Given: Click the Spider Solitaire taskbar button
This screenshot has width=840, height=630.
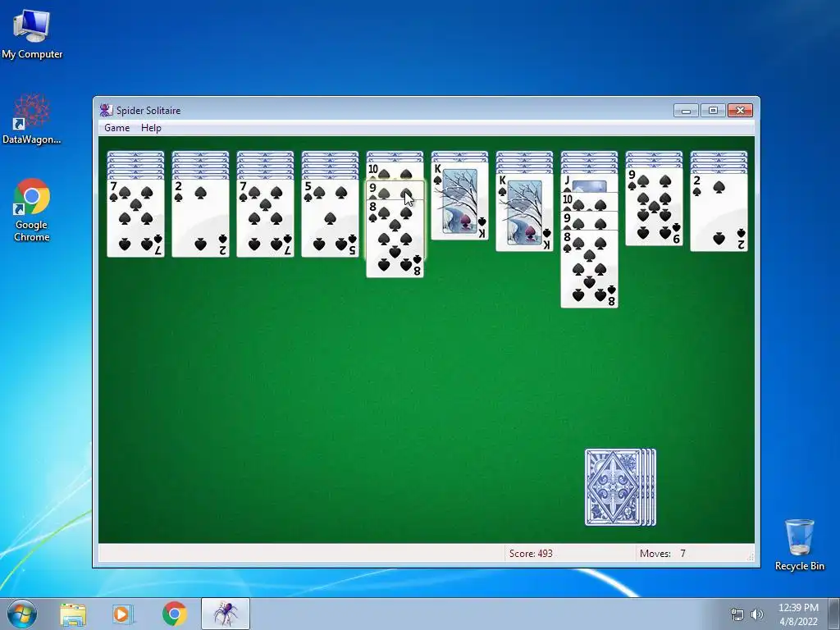Looking at the screenshot, I should click(226, 614).
